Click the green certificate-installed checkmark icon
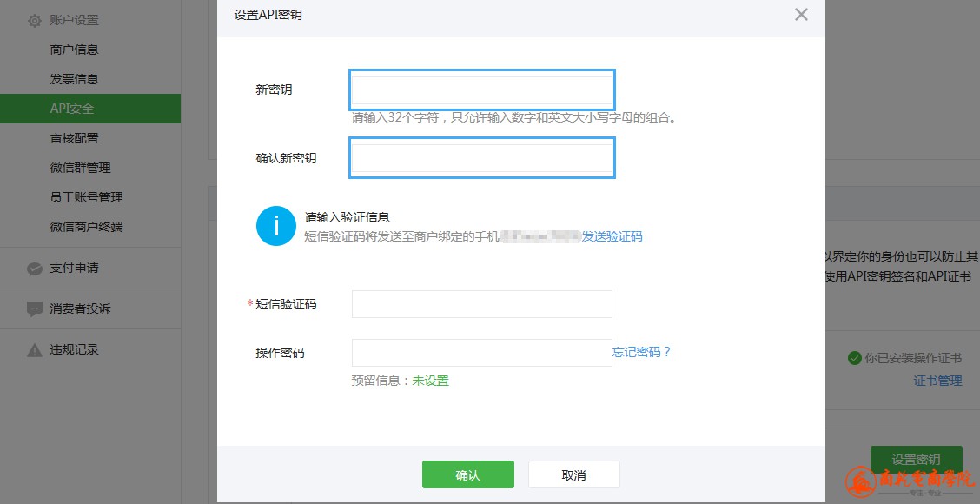Image resolution: width=980 pixels, height=504 pixels. [x=854, y=358]
